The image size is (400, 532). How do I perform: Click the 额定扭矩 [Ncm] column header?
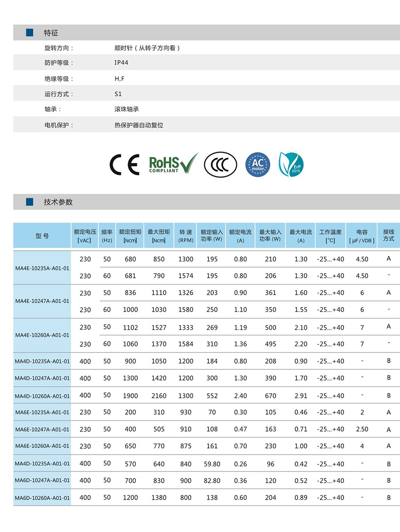(130, 236)
